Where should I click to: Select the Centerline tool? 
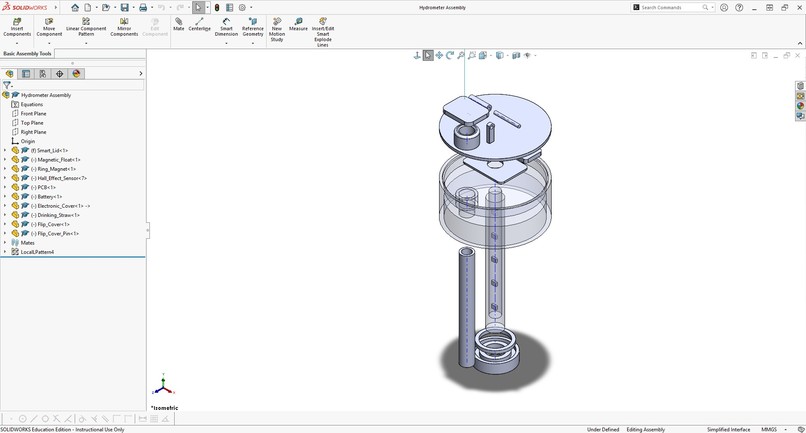pos(199,24)
